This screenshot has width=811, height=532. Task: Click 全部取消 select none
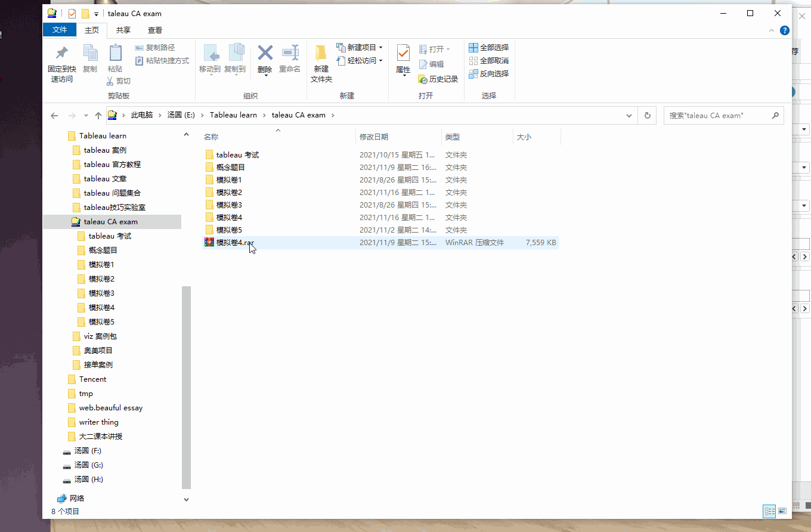488,61
